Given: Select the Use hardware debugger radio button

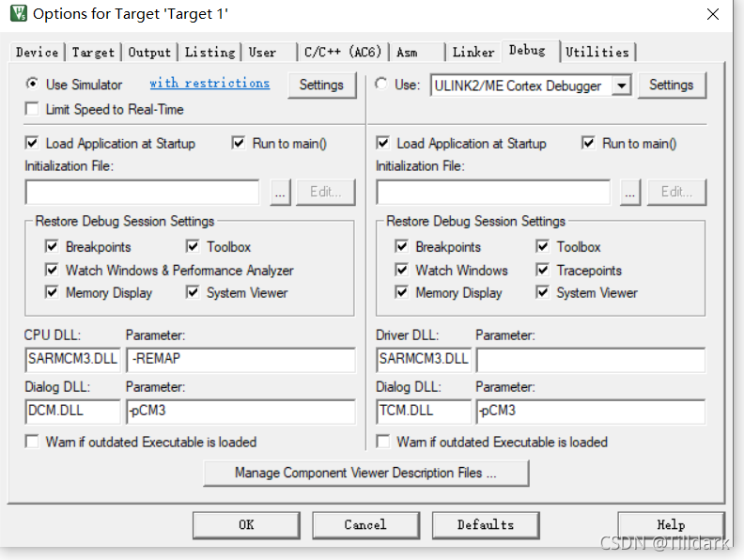Looking at the screenshot, I should (381, 84).
